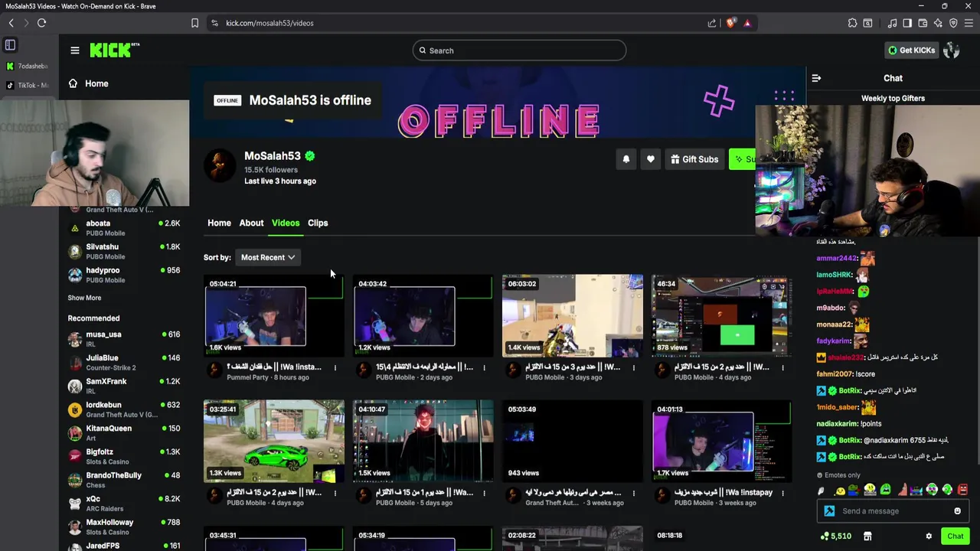Screen dimensions: 980x551
Task: Open the 04:03:42 video thumbnail
Action: (423, 316)
